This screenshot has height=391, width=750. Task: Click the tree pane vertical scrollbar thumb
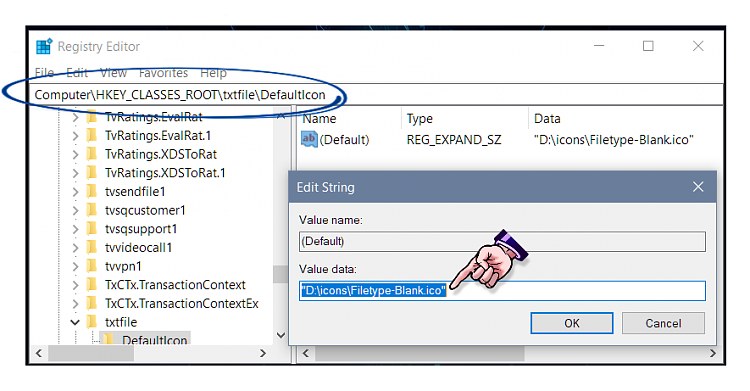[x=281, y=274]
